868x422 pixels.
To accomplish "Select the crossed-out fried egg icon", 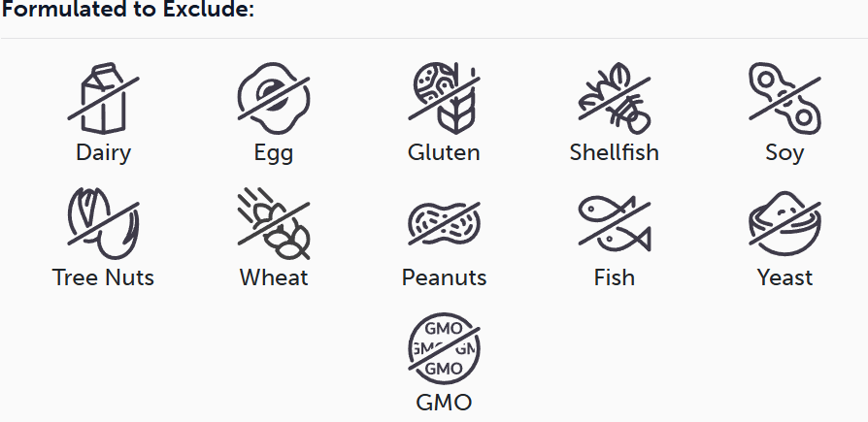I will point(274,98).
